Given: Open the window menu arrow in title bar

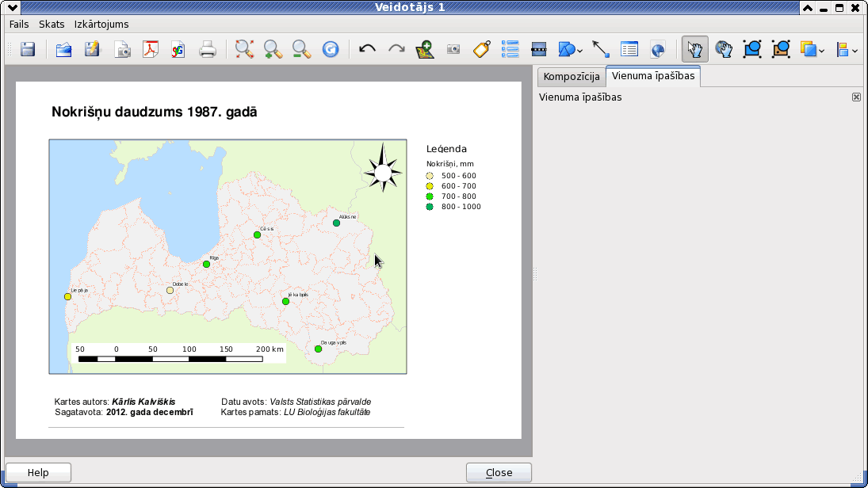Looking at the screenshot, I should (x=12, y=8).
